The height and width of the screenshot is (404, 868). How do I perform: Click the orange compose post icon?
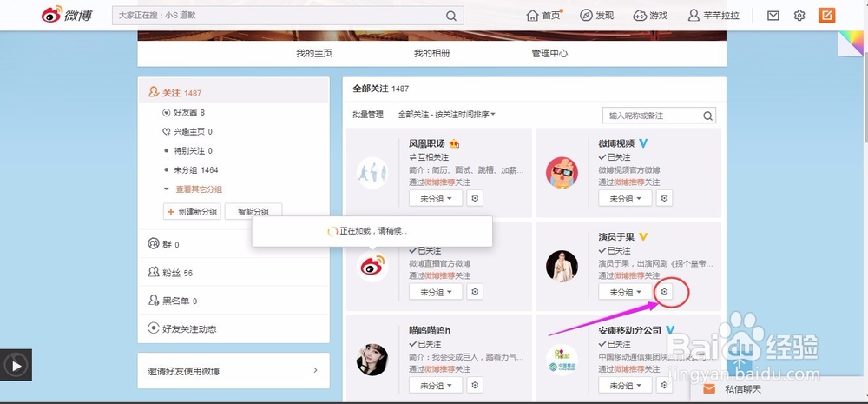(x=826, y=15)
